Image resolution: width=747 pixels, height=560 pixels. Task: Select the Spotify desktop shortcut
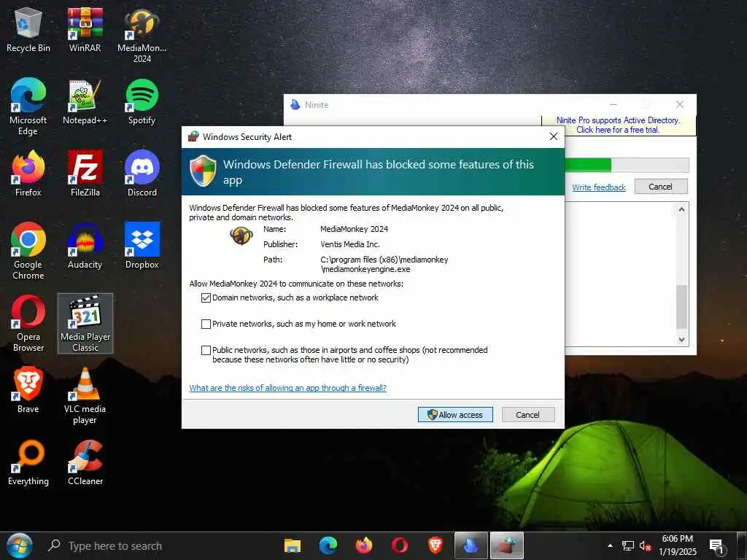142,102
